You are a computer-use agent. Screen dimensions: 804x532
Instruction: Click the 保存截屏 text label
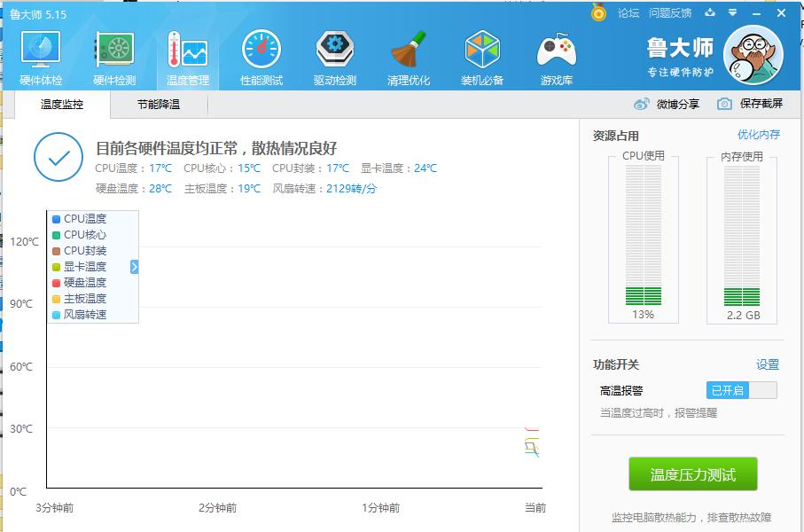tap(761, 104)
